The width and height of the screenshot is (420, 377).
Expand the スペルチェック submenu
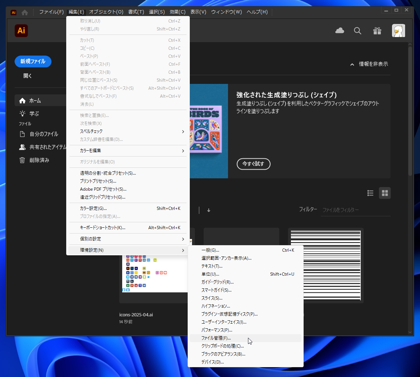point(128,131)
